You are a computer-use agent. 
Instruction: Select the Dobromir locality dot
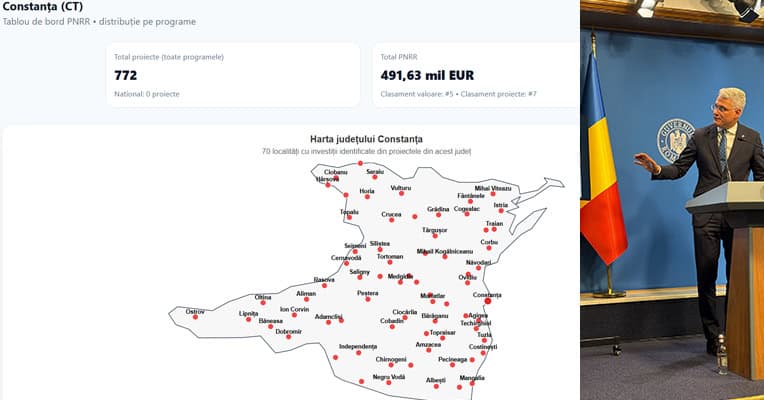coord(288,337)
